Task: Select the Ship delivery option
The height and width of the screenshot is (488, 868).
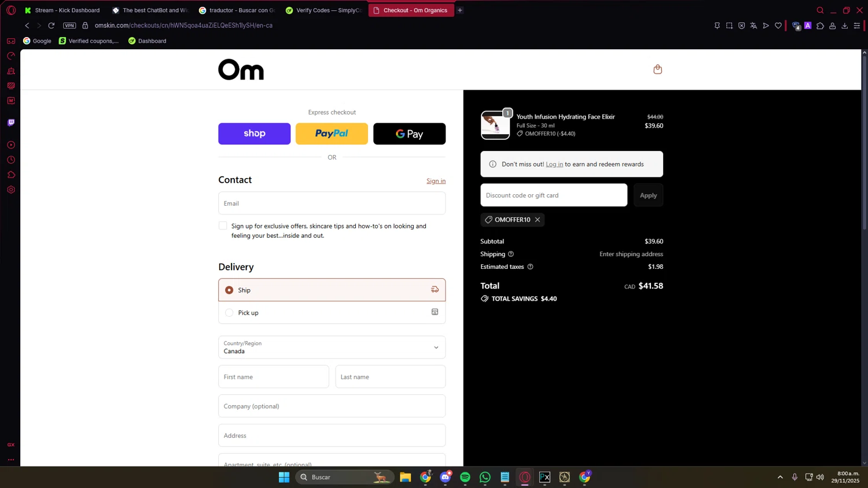Action: (332, 290)
